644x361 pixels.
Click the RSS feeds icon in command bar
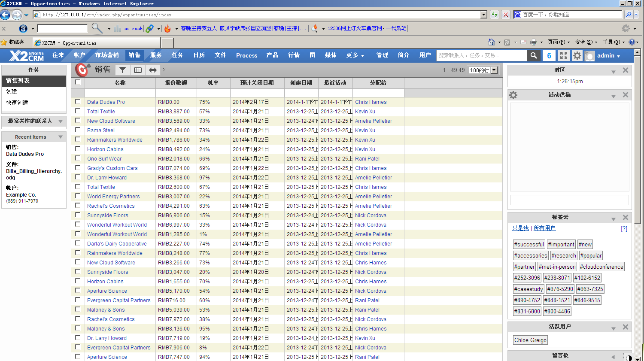click(507, 42)
